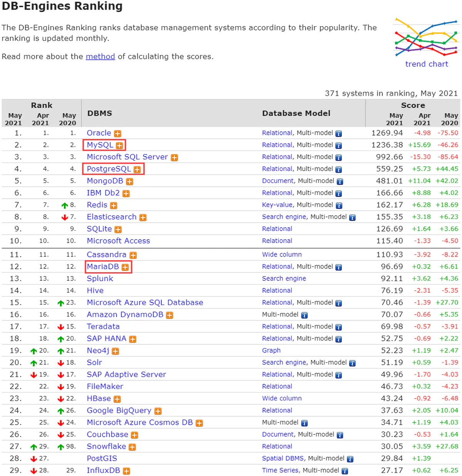Open the IBM Db2 link
462x476 pixels.
[x=103, y=193]
